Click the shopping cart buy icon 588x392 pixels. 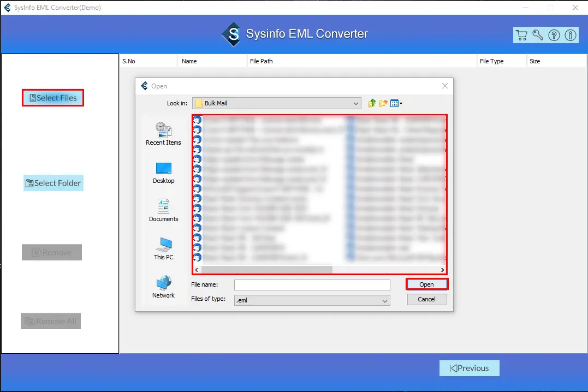click(x=521, y=35)
